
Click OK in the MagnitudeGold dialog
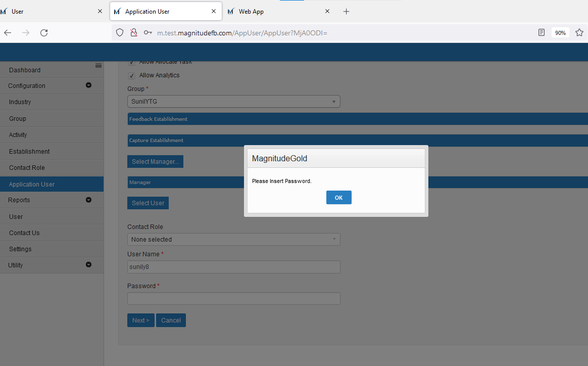click(x=338, y=198)
